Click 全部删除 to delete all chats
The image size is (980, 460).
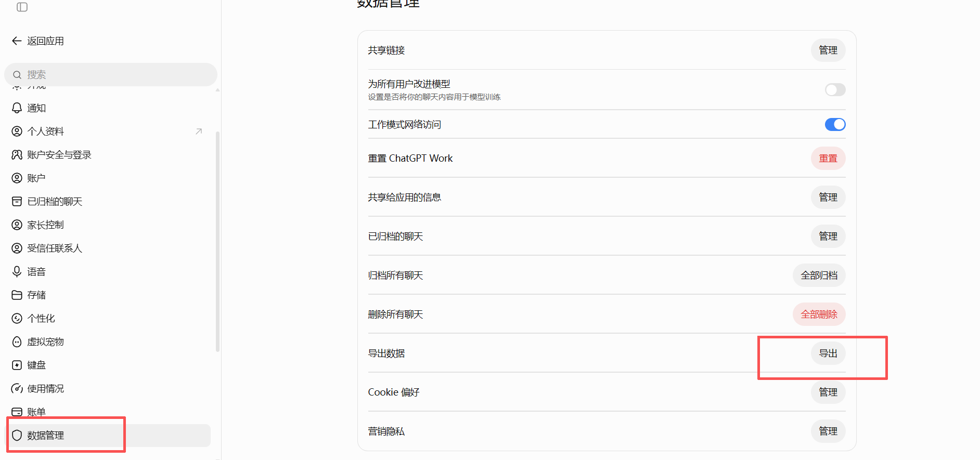(x=819, y=314)
